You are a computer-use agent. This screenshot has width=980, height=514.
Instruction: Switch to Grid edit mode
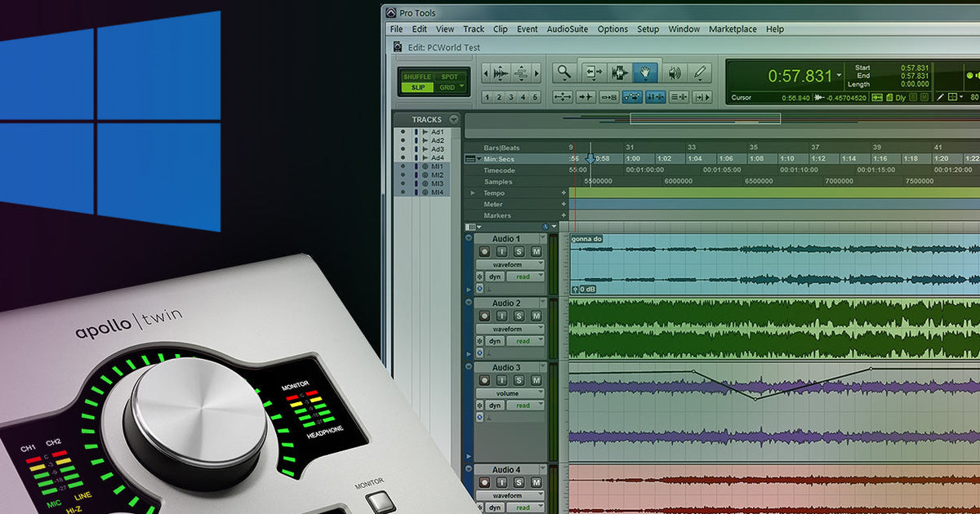tap(448, 86)
